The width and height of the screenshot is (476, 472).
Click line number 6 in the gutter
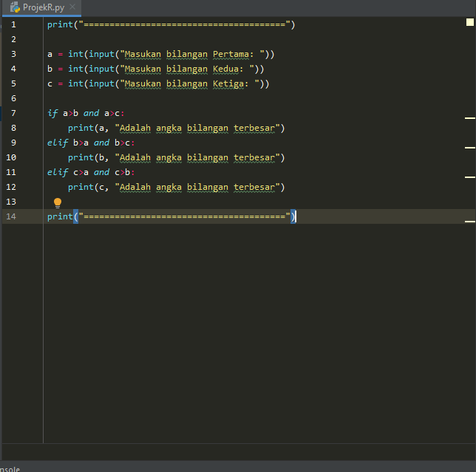13,98
